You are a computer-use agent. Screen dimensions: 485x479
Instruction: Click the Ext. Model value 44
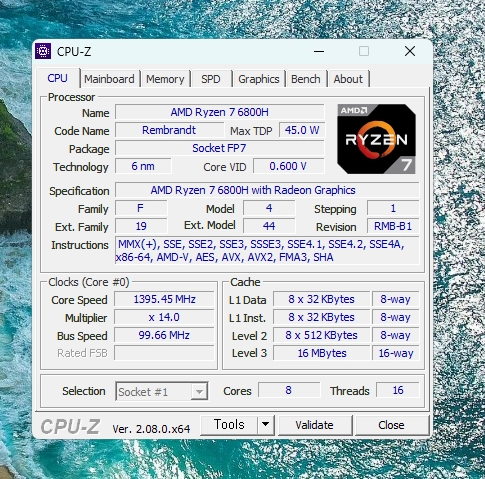(269, 226)
